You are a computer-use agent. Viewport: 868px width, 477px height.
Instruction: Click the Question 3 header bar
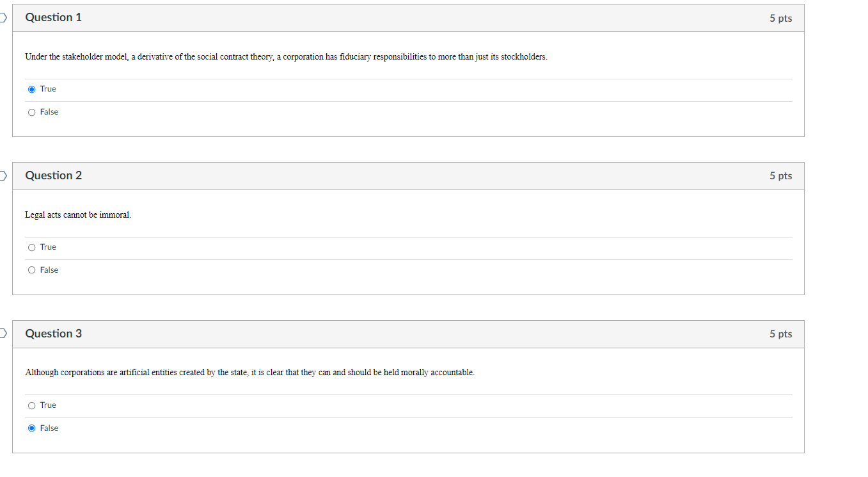53,334
